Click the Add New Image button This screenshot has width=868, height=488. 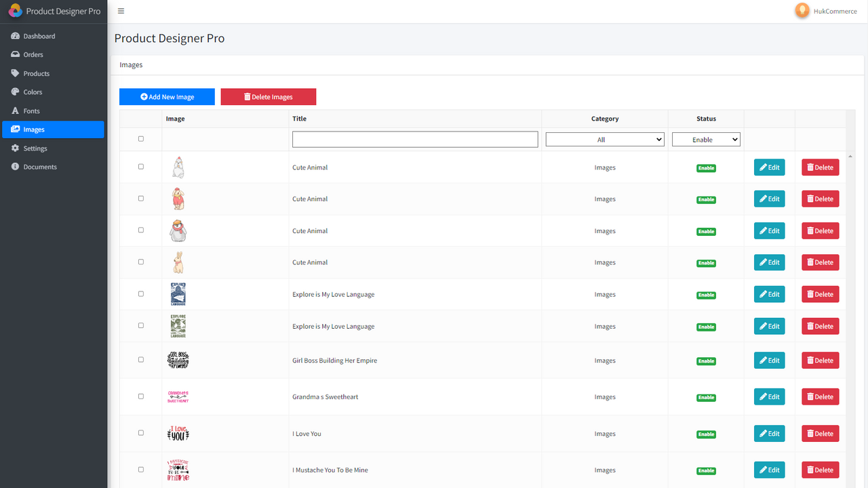(x=167, y=96)
